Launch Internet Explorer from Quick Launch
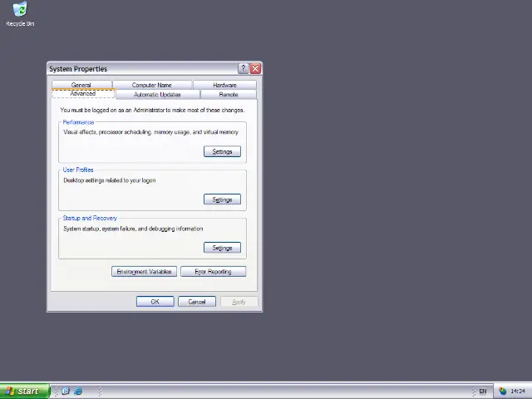 click(78, 392)
